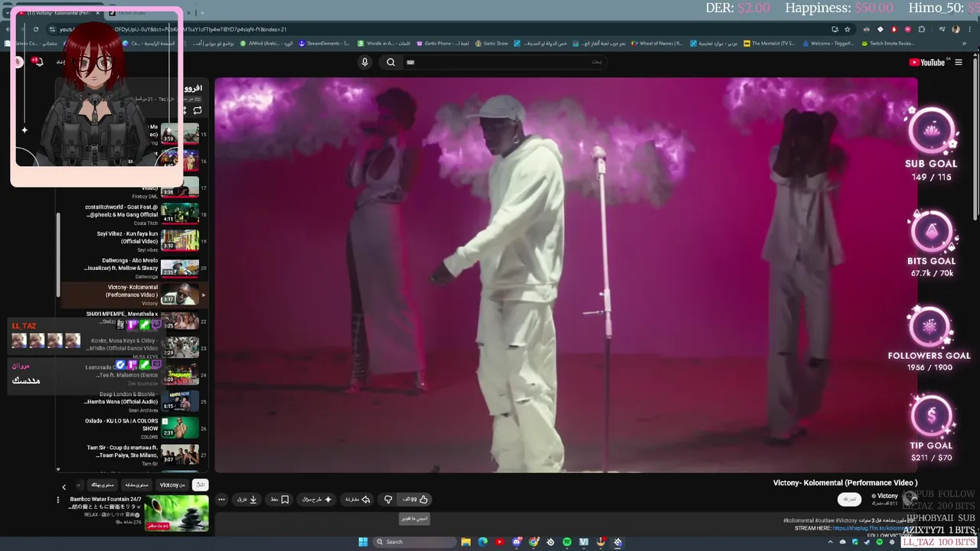Select the similar content filter chip

pos(136,485)
